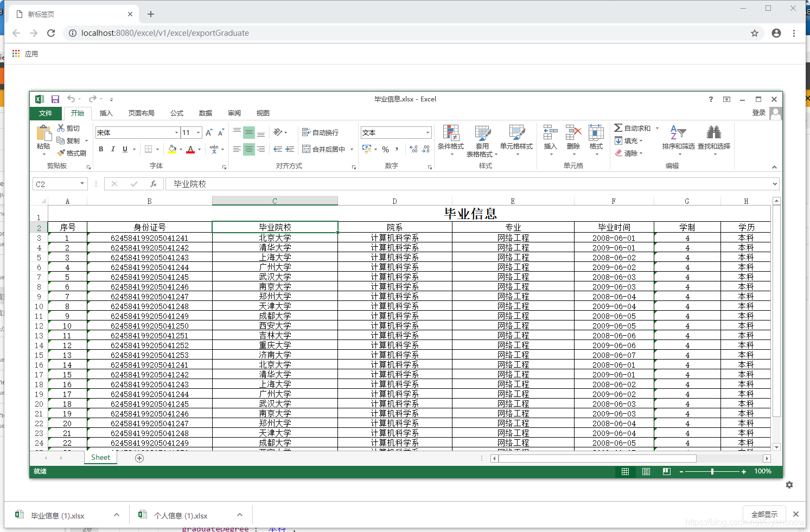Screen dimensions: 810x532
Task: Click the Find and Select binoculars icon
Action: (714, 132)
